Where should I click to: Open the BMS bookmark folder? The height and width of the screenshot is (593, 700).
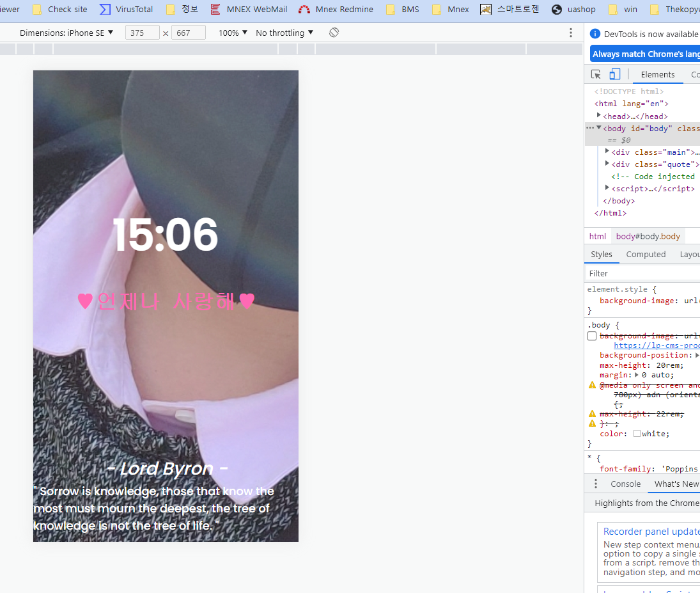point(403,10)
